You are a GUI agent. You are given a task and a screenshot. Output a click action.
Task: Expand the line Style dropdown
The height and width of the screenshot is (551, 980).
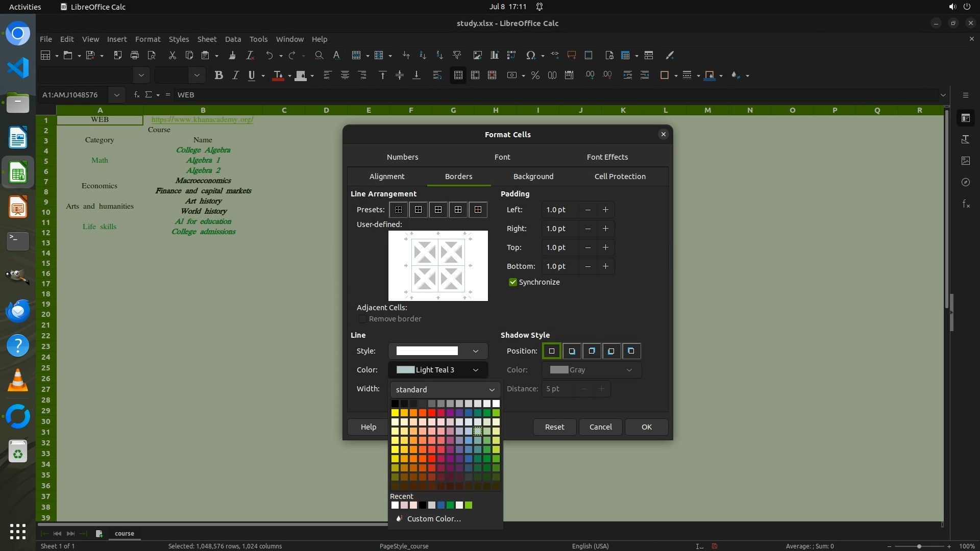[437, 351]
